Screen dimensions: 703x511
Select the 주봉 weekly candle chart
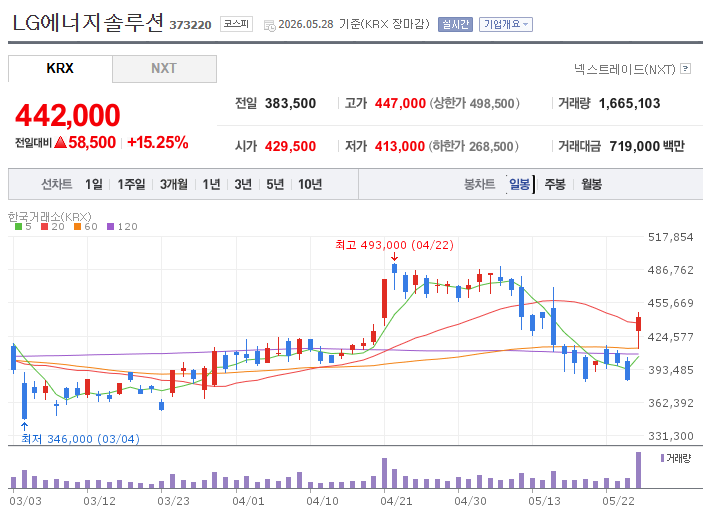point(555,184)
